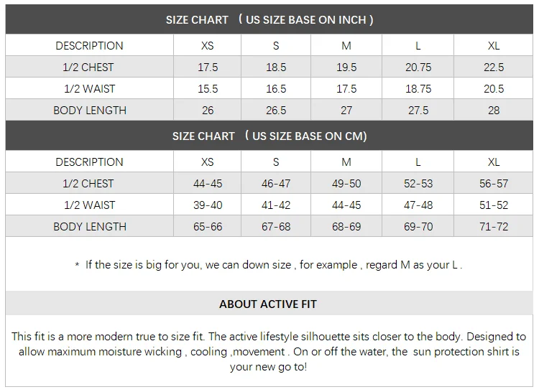Click BODY LENGTH row label in inch chart
The image size is (539, 392).
point(90,111)
